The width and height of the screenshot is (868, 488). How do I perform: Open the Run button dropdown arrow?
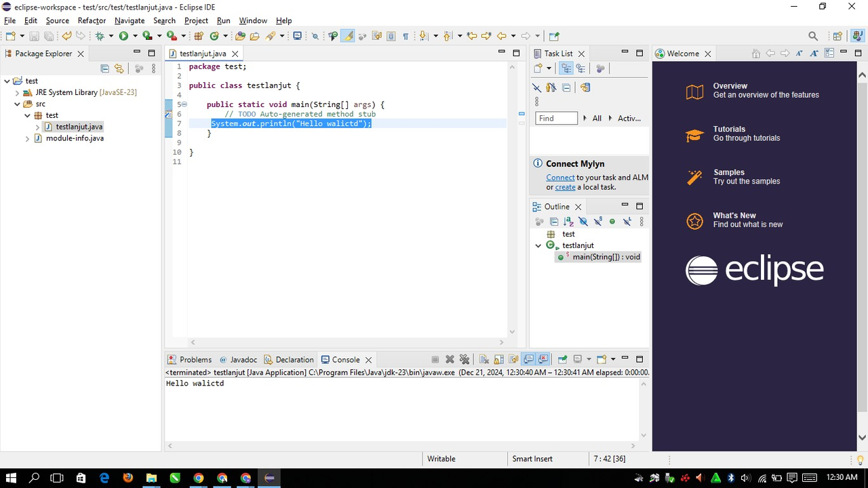(x=135, y=36)
